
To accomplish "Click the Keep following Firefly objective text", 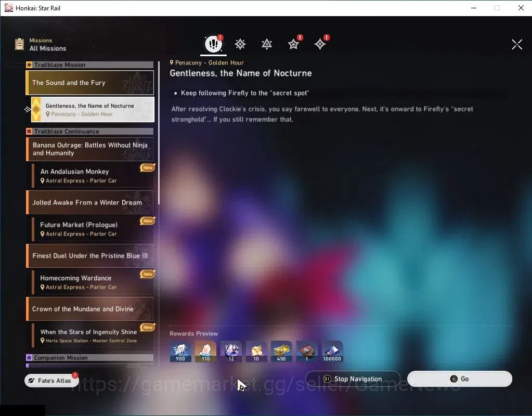I will (244, 93).
